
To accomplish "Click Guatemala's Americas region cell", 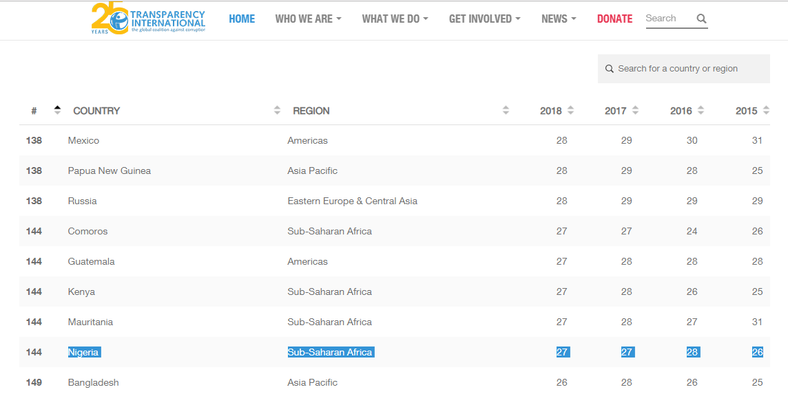I will click(x=308, y=261).
